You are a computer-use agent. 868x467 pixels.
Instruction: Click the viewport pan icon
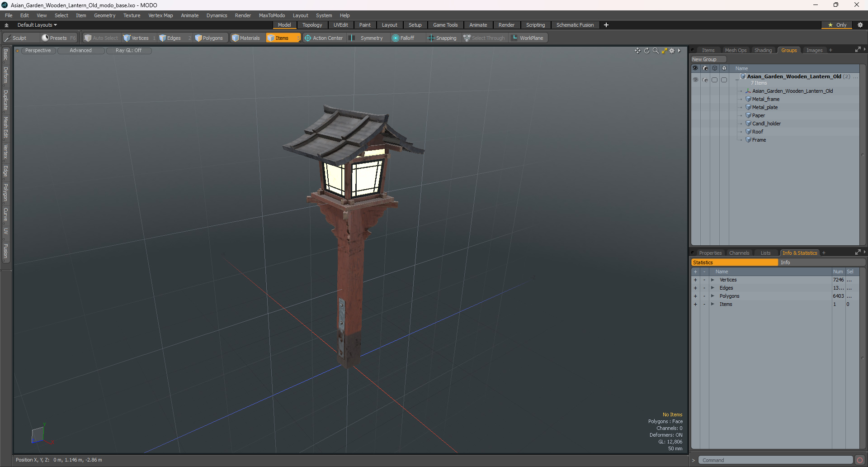click(x=637, y=51)
